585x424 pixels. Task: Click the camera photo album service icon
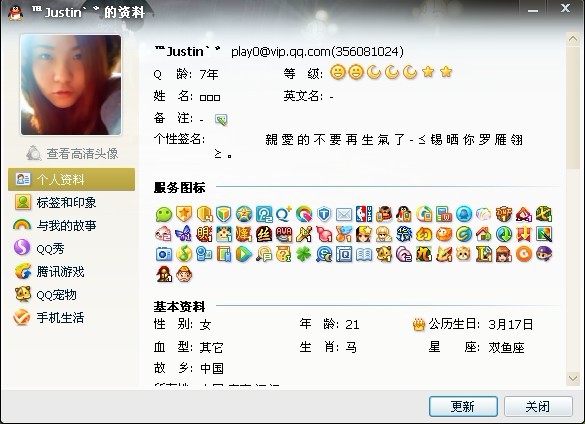163,255
